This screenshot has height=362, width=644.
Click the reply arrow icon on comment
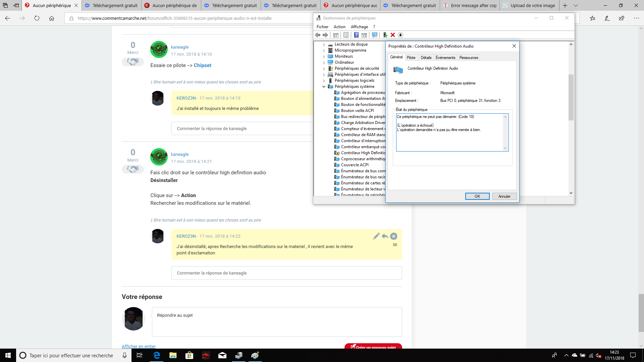pos(385,236)
